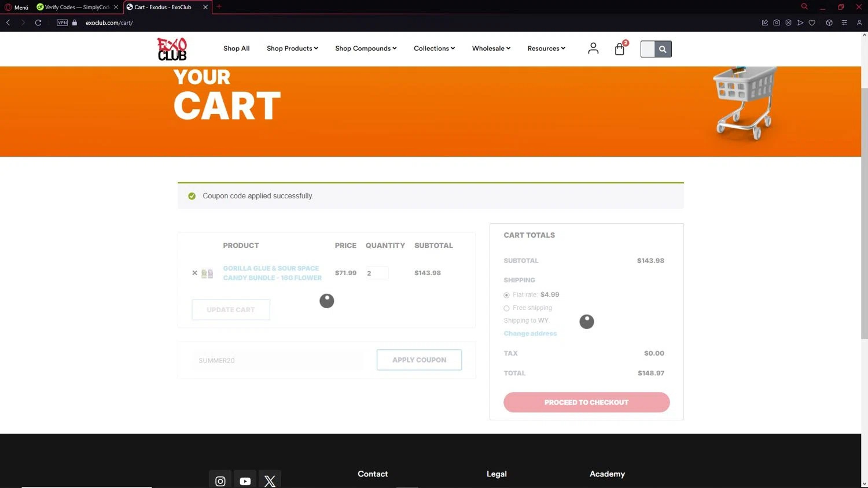
Task: Click the page vertical scrollbar
Action: (865, 214)
